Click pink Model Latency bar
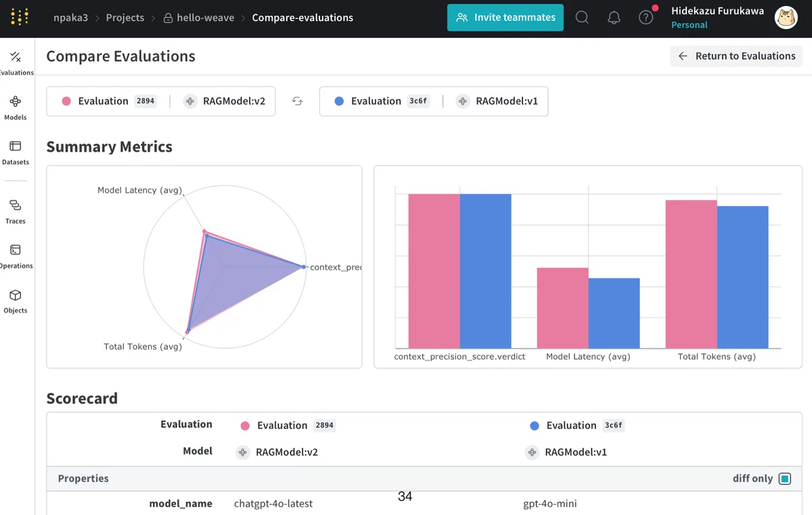This screenshot has width=812, height=515. 563,308
